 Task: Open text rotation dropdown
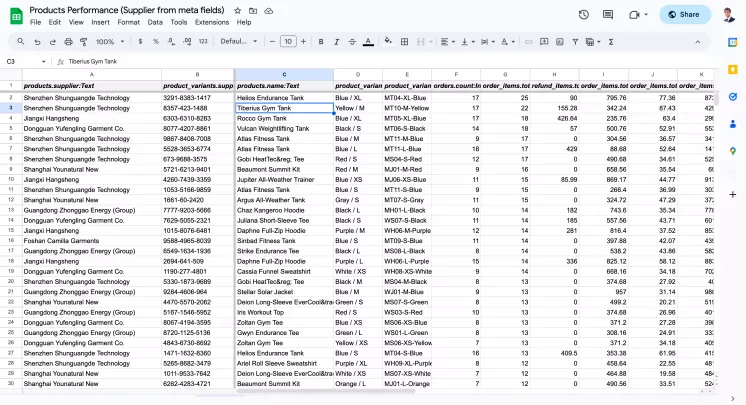pos(508,42)
